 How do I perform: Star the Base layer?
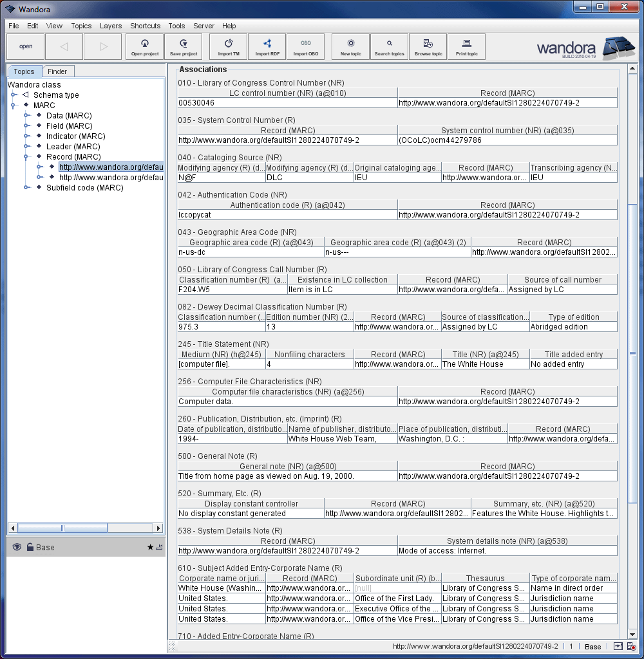[150, 547]
